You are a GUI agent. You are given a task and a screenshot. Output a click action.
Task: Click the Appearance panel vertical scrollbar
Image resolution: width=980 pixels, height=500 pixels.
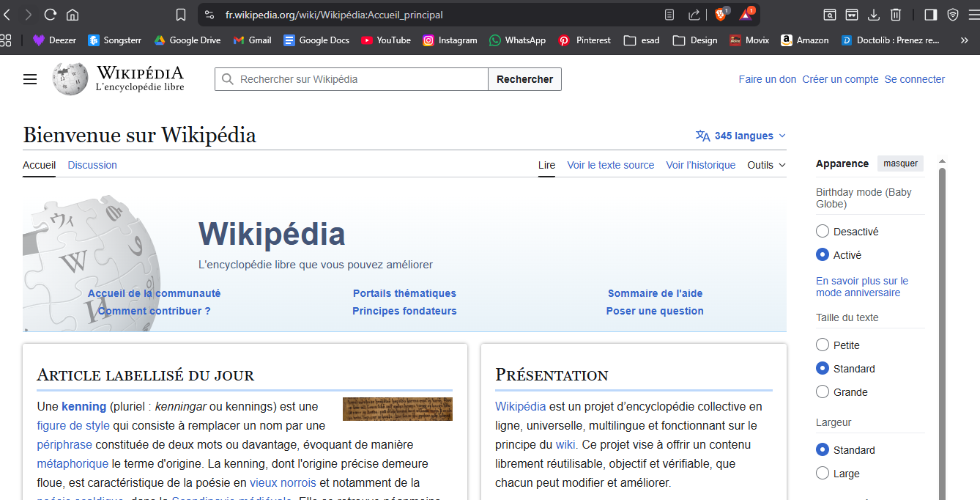[x=942, y=330]
